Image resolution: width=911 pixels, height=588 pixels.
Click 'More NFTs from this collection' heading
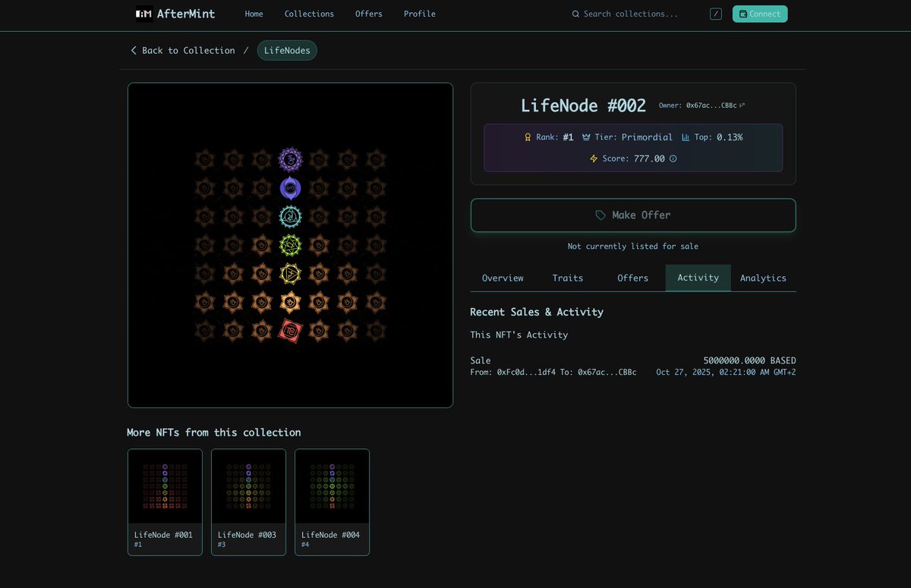(x=214, y=432)
